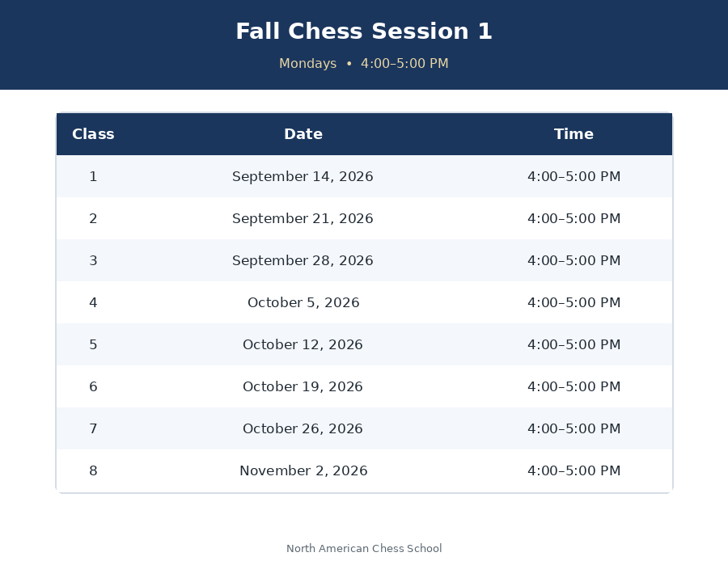728x582 pixels.
Task: Click the Time column header
Action: [x=574, y=134]
